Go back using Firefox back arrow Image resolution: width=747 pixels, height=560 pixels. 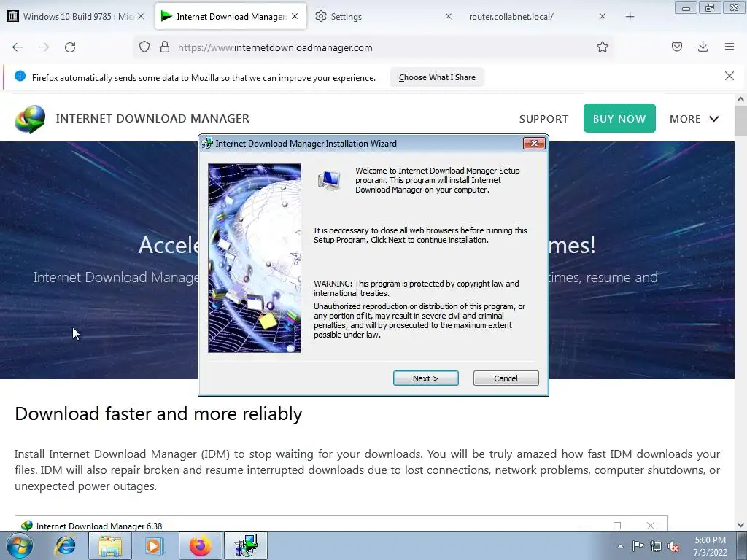[18, 47]
